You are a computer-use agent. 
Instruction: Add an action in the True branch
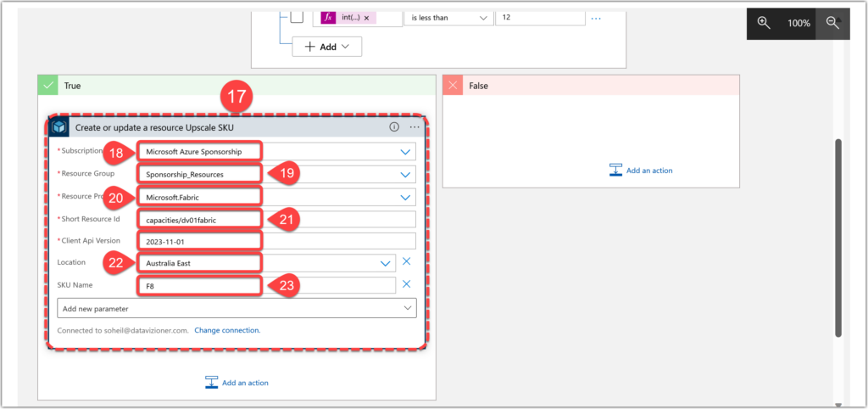click(237, 383)
